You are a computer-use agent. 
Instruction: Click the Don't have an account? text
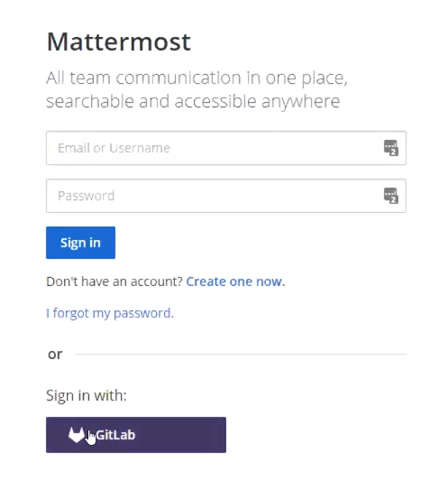tap(114, 282)
